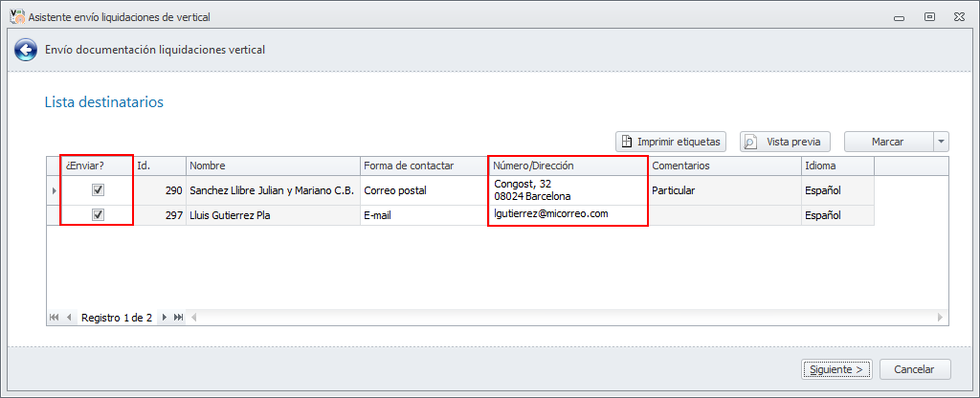
Task: Go back using the blue arrow icon
Action: click(x=26, y=50)
